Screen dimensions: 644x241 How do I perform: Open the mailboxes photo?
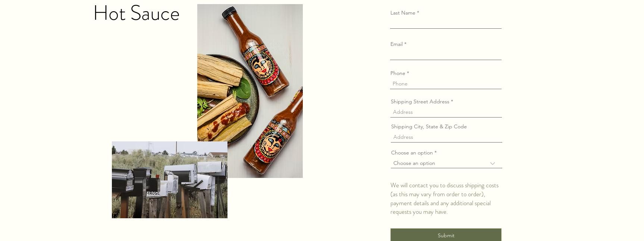coord(170,180)
